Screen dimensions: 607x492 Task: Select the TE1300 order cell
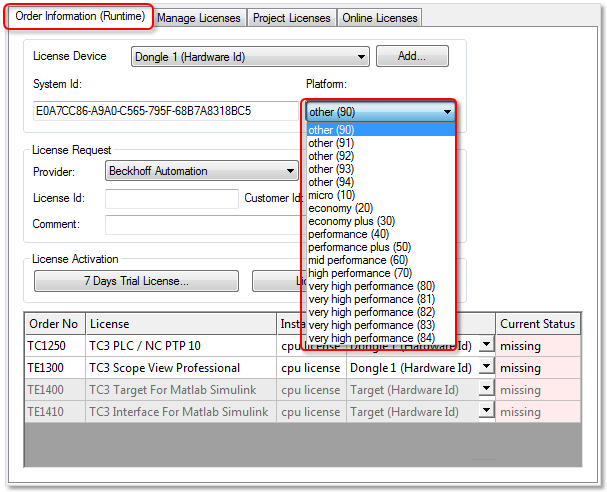coord(55,368)
